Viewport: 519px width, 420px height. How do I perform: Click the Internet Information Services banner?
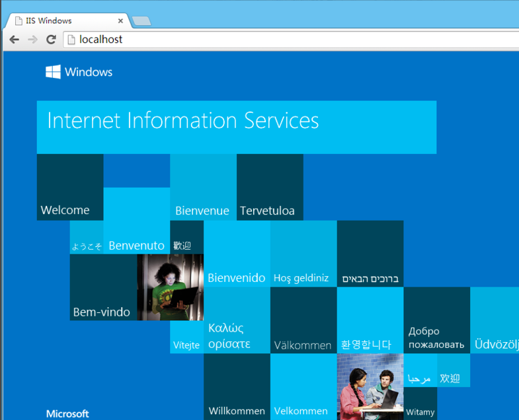[x=236, y=127]
